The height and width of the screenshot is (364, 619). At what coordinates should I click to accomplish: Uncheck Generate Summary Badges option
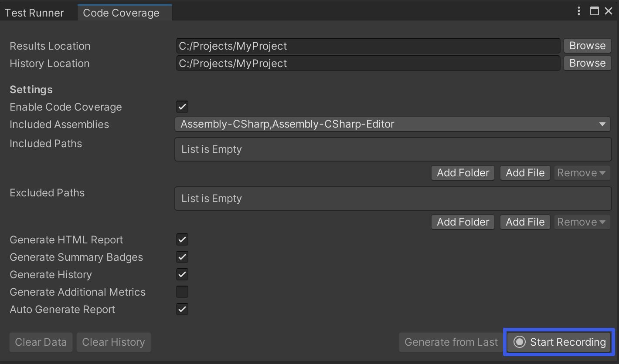pyautogui.click(x=182, y=257)
